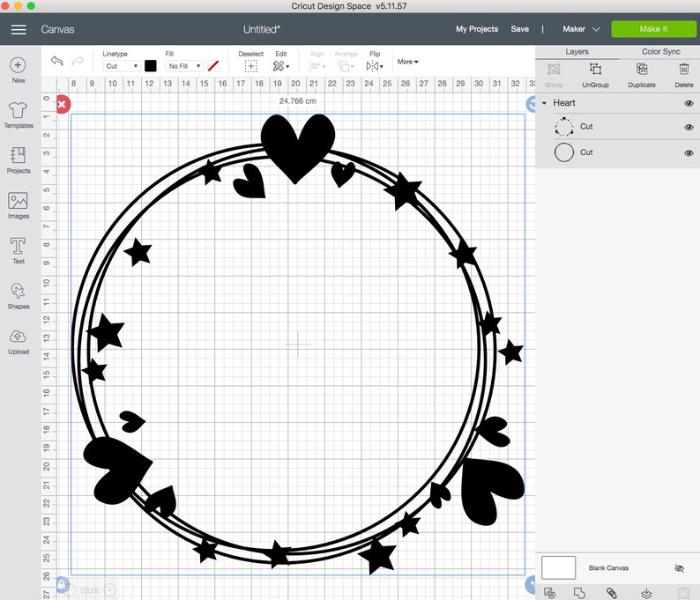Zoom in the canvas with plus button
This screenshot has height=600, width=700.
[x=110, y=590]
